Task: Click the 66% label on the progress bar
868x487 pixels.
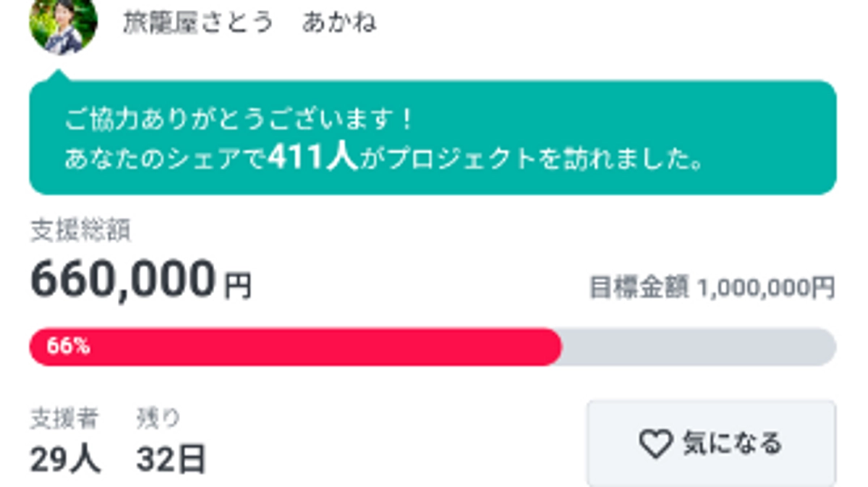Action: click(x=69, y=347)
